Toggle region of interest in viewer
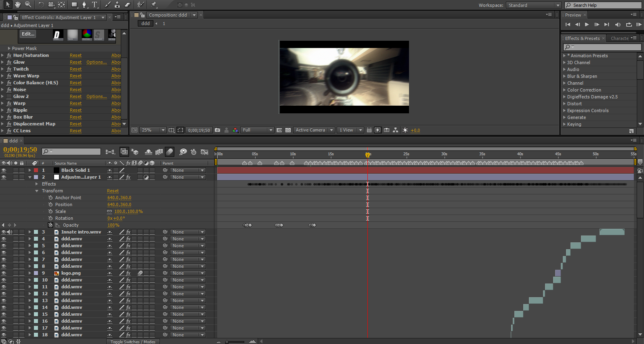 pos(279,130)
